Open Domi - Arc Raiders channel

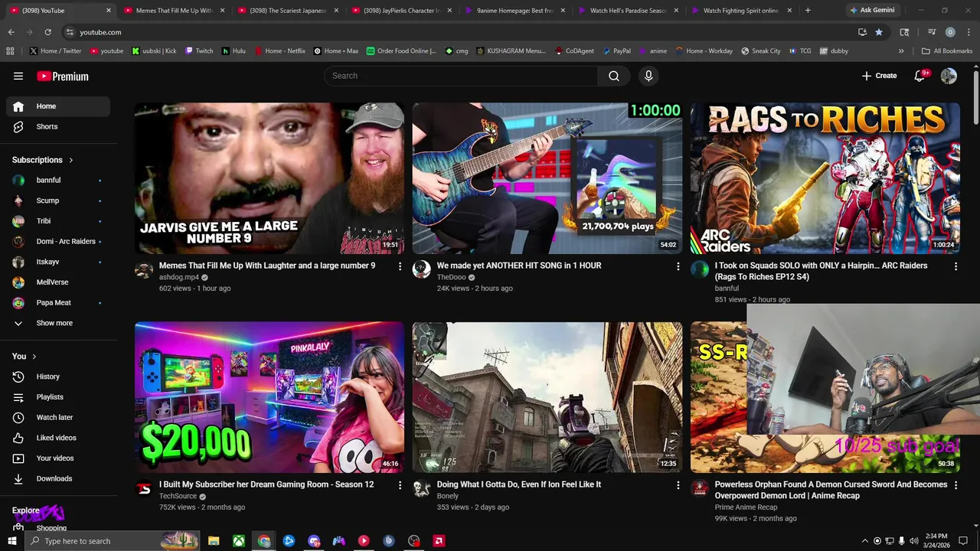(x=58, y=241)
